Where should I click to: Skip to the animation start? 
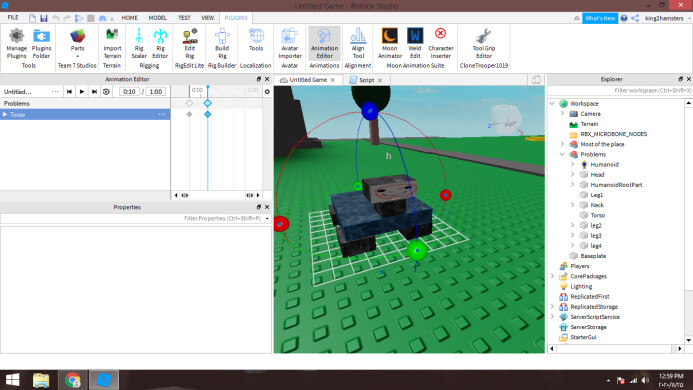pos(69,92)
